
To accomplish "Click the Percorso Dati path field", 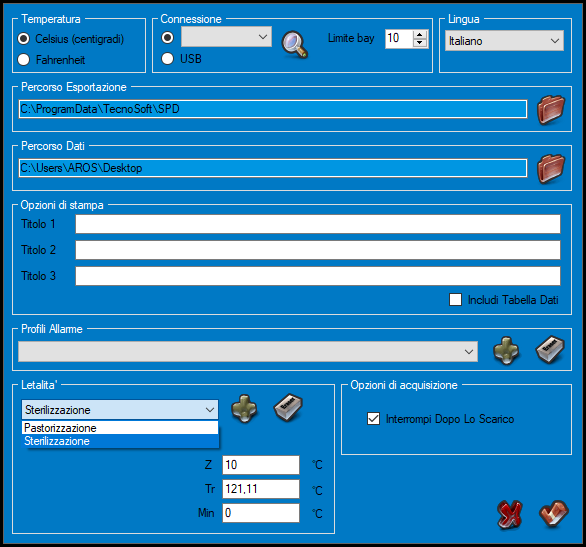I will pos(273,168).
